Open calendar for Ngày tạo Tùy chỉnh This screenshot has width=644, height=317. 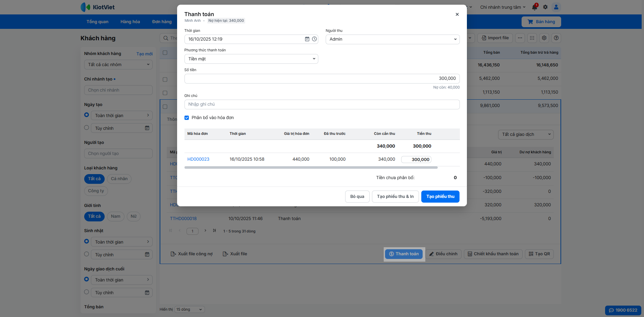[147, 128]
